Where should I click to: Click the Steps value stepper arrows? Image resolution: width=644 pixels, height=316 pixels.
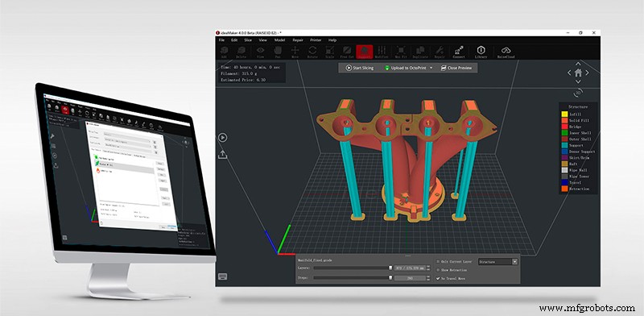(x=429, y=278)
